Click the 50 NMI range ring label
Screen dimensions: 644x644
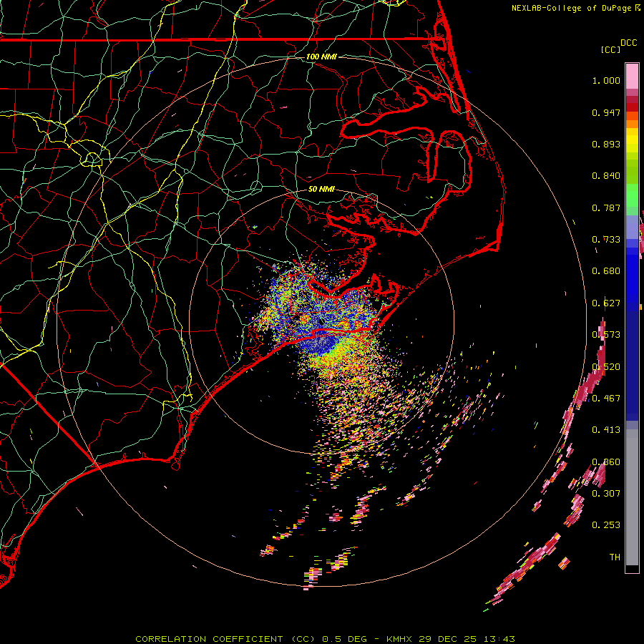click(x=321, y=189)
